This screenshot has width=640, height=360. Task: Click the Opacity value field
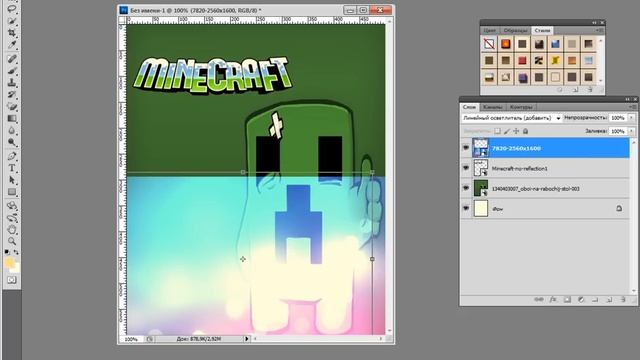click(x=618, y=118)
